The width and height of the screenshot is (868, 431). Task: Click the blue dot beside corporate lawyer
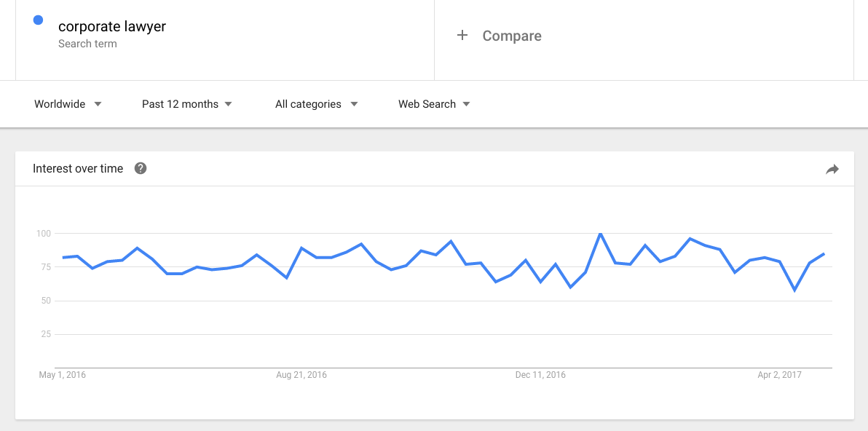[38, 20]
